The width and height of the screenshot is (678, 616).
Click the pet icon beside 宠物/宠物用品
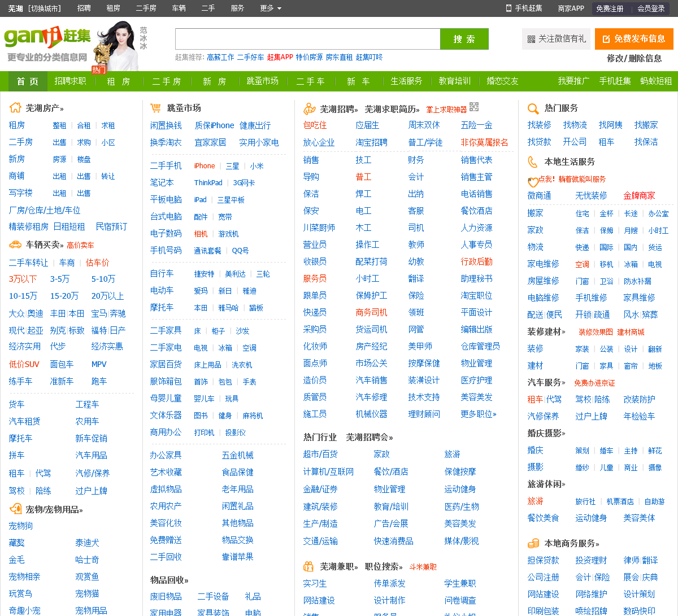coord(15,509)
